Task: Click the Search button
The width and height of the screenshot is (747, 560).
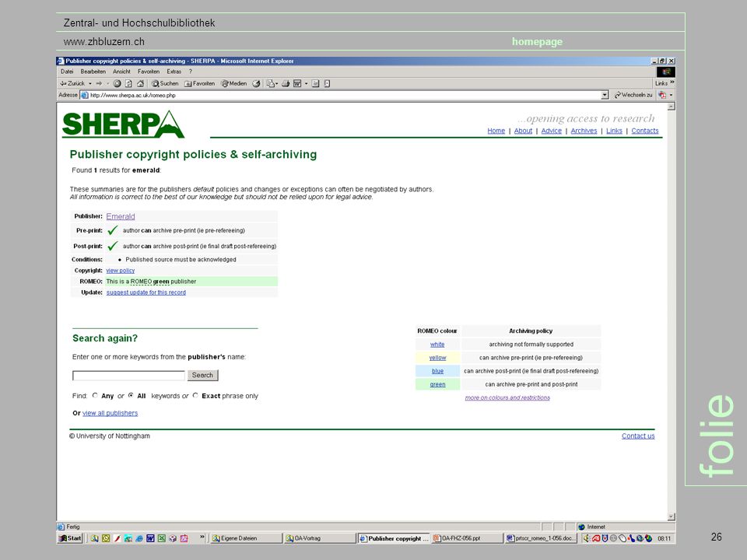Action: click(202, 375)
